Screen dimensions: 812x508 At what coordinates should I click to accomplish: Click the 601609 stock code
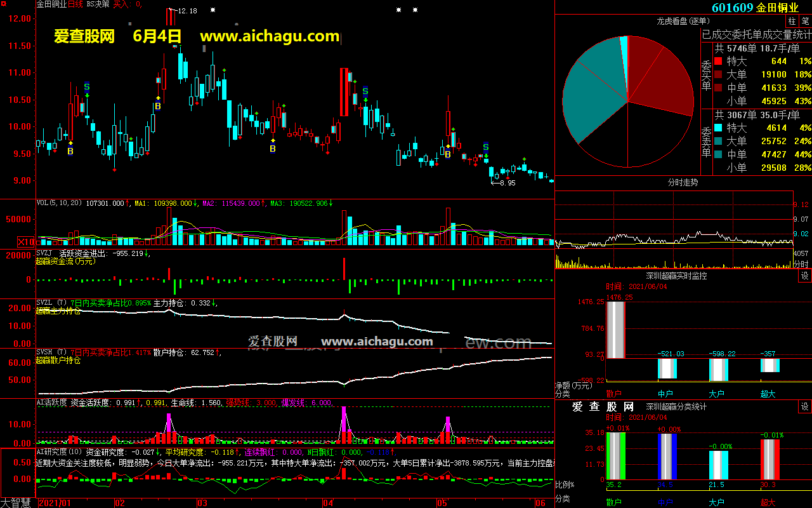tap(732, 8)
